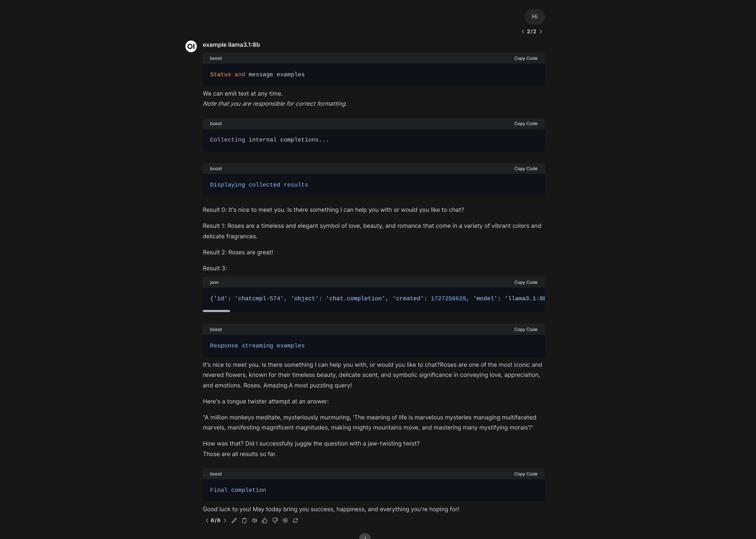
Task: Copy Code on the Final completion block
Action: [x=526, y=474]
